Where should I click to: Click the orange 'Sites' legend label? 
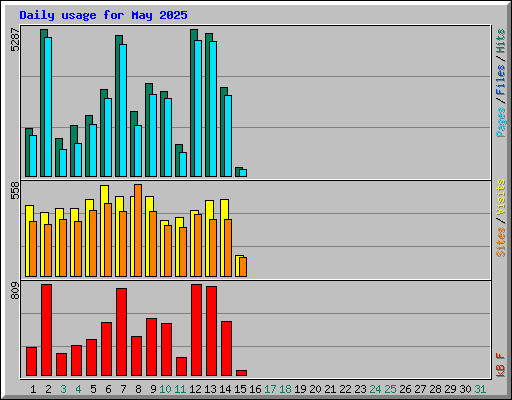(501, 242)
